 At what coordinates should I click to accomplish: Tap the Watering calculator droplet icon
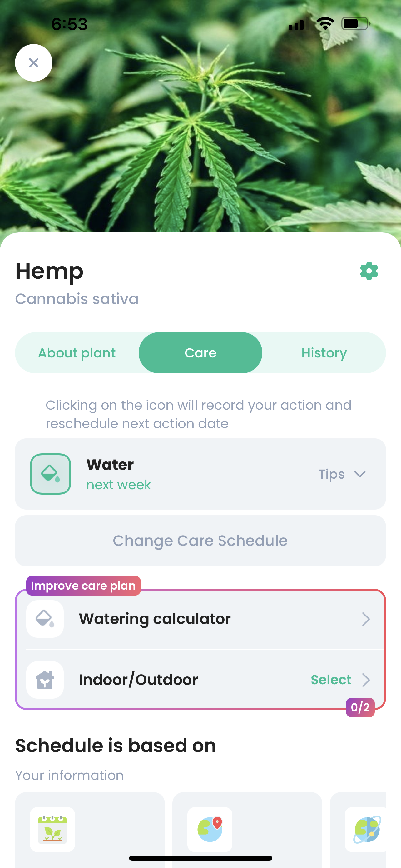tap(45, 619)
